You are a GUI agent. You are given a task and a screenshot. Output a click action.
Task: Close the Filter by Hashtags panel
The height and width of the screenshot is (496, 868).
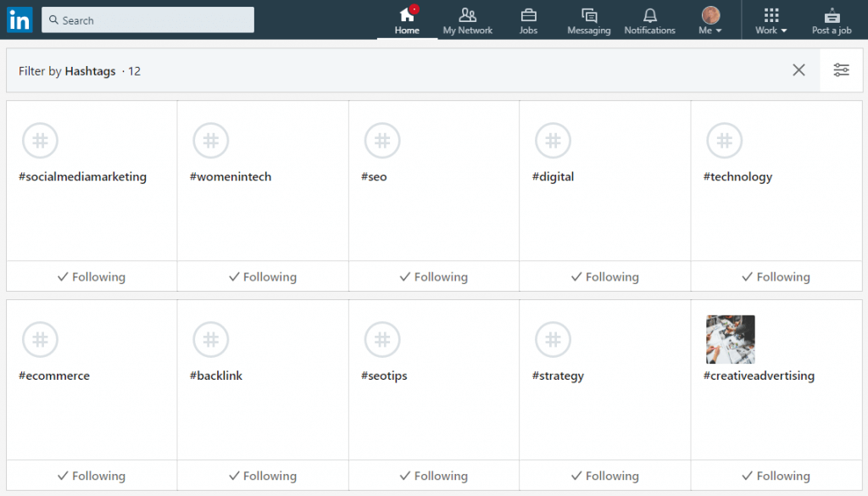798,70
